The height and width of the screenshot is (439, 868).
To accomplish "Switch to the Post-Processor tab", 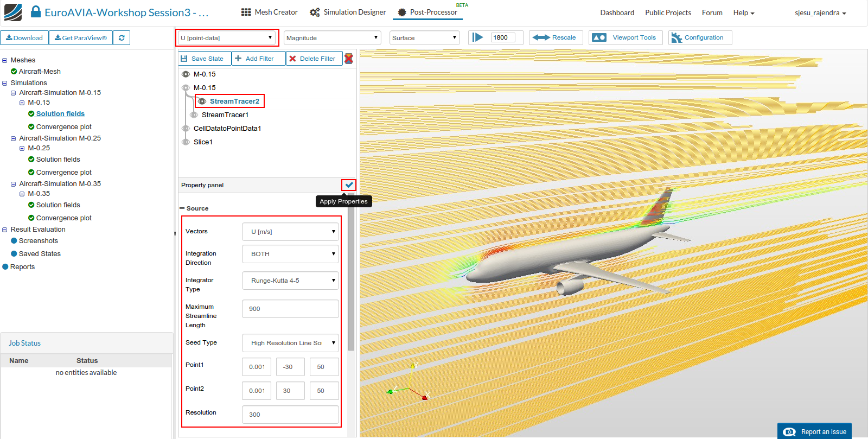I will (427, 12).
